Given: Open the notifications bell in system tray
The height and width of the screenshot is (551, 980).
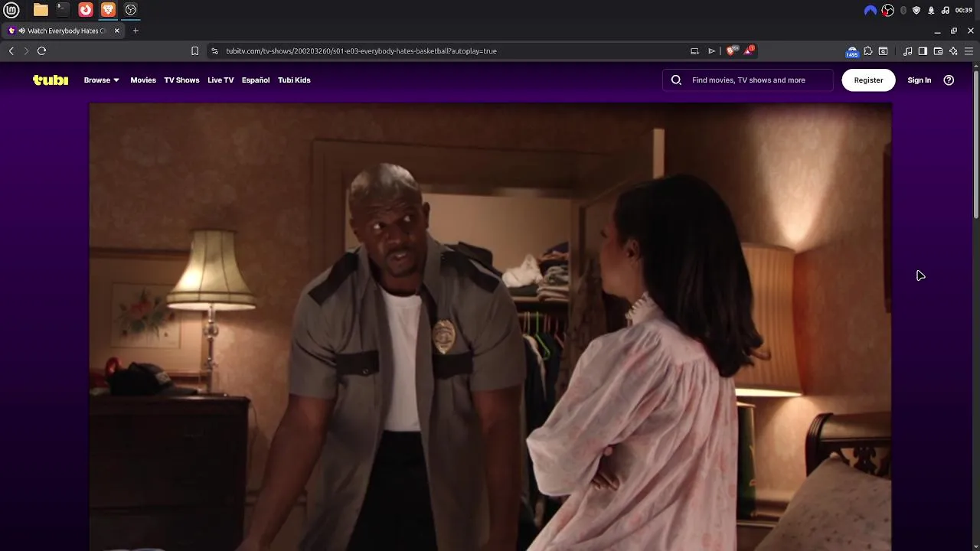Looking at the screenshot, I should [x=931, y=10].
